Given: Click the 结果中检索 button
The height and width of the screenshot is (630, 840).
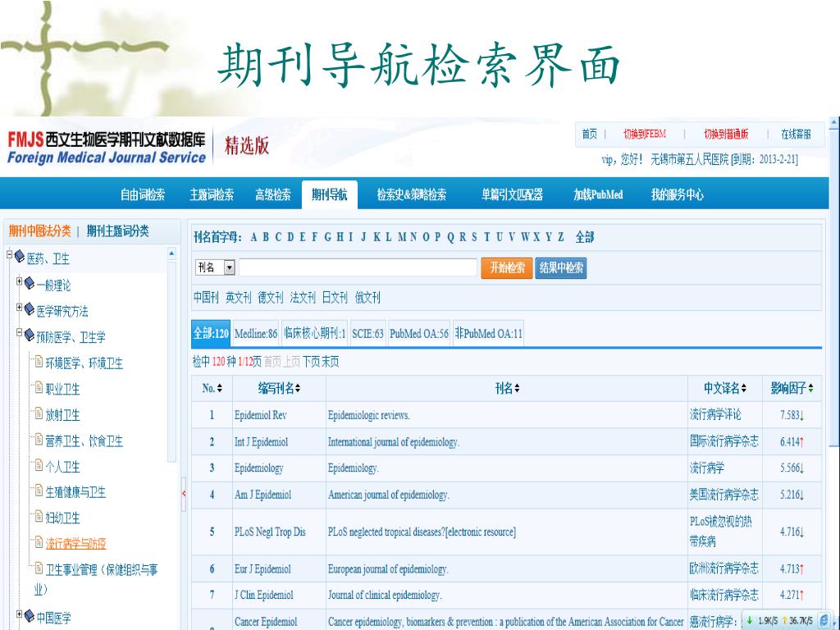Looking at the screenshot, I should tap(561, 268).
